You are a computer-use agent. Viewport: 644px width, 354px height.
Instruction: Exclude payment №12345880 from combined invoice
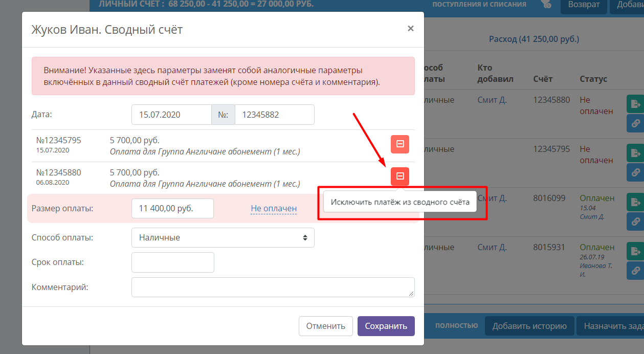[x=400, y=176]
